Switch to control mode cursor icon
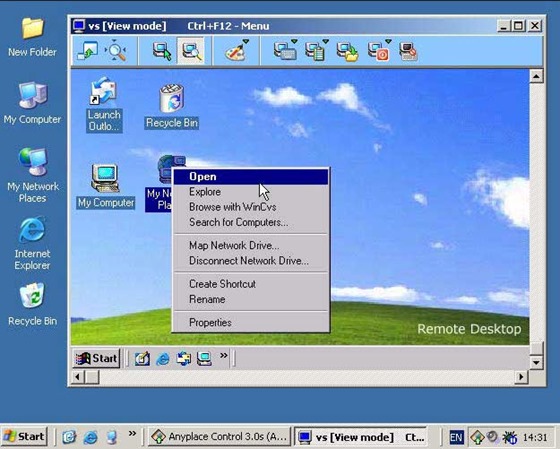560x449 pixels. (x=162, y=51)
